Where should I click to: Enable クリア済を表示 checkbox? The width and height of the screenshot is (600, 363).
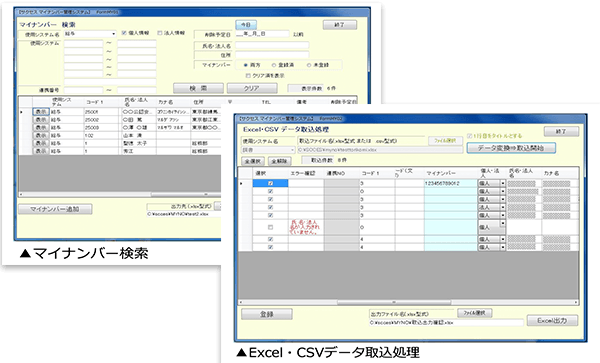(x=248, y=76)
